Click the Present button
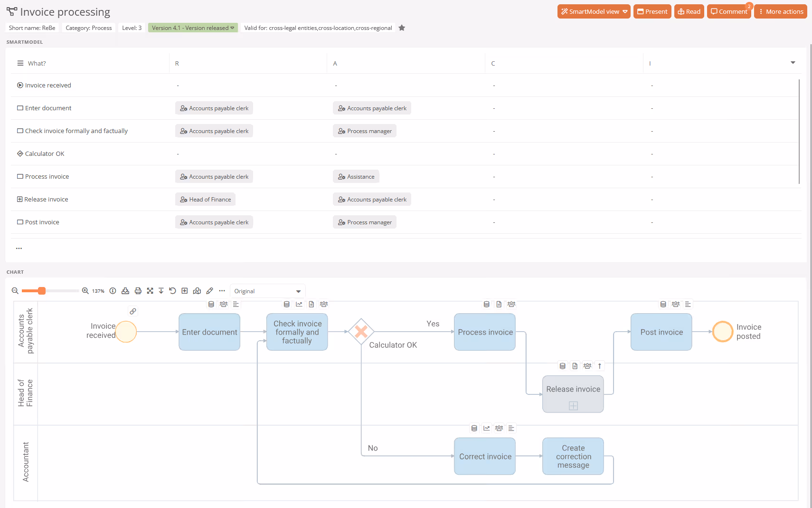 coord(652,12)
